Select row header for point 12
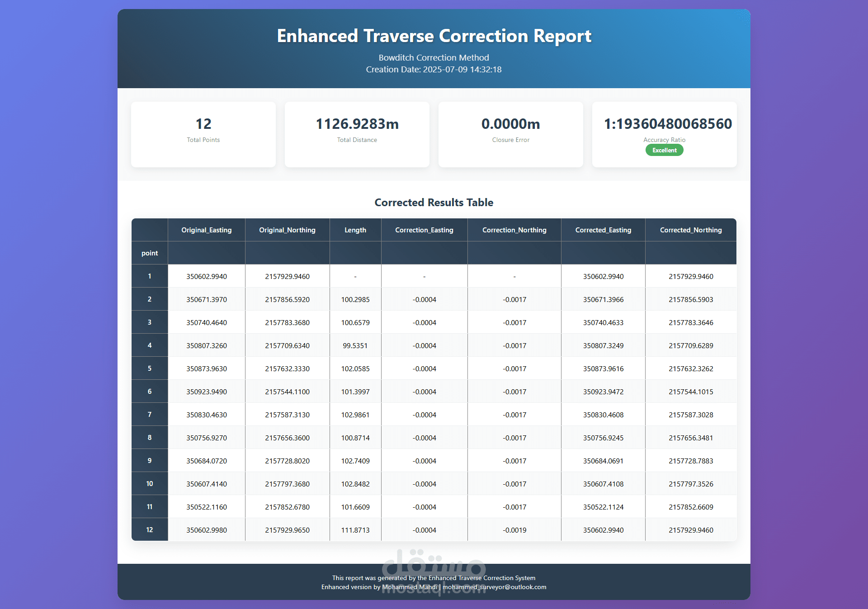 click(150, 530)
